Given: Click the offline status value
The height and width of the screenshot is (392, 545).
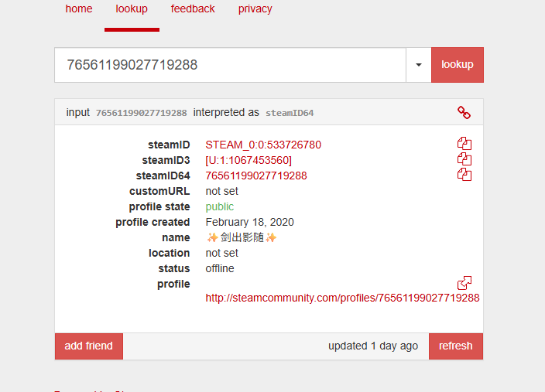Looking at the screenshot, I should 220,268.
